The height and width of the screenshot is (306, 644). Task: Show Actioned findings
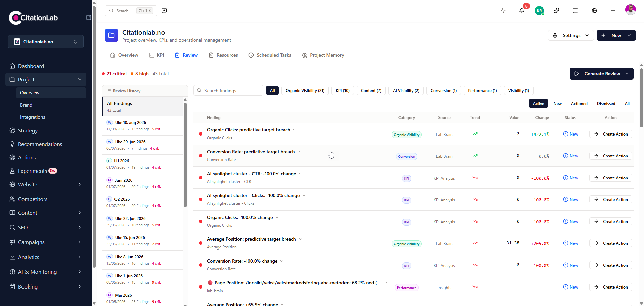pos(579,103)
